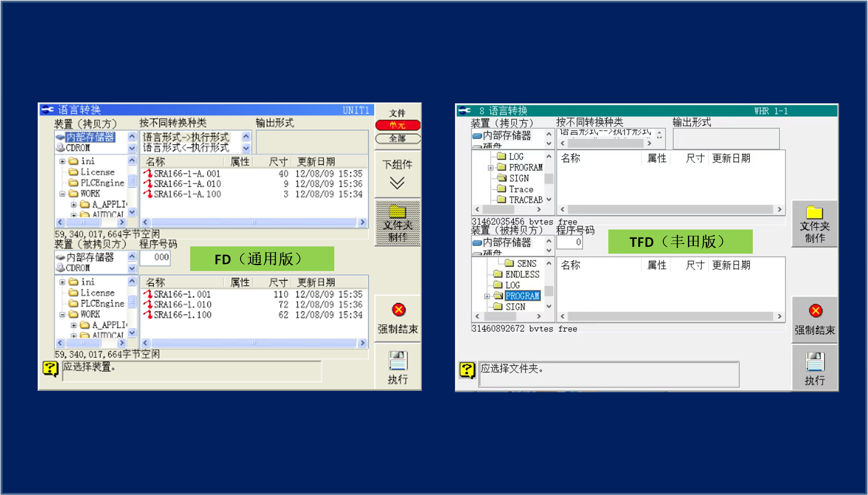
Task: Select 语言形式<-执行形式 conversion type in FD window
Action: point(186,148)
